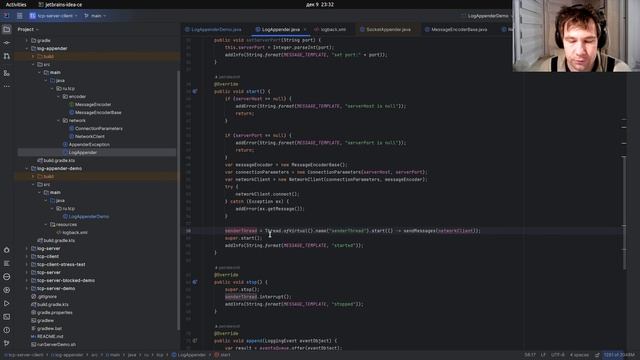Open the Activities overview

16,4
